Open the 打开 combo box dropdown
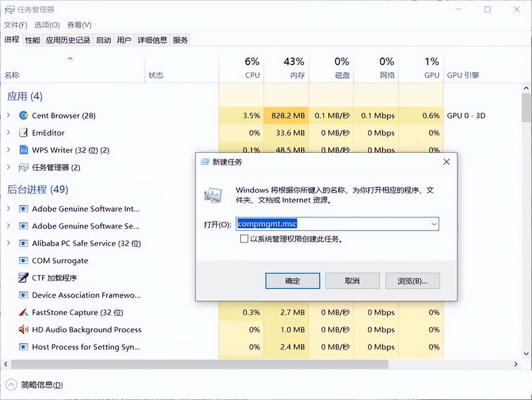 pyautogui.click(x=434, y=224)
